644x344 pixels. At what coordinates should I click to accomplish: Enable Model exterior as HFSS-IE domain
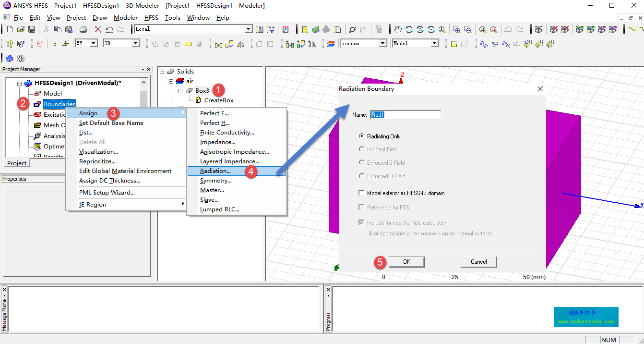pyautogui.click(x=361, y=193)
